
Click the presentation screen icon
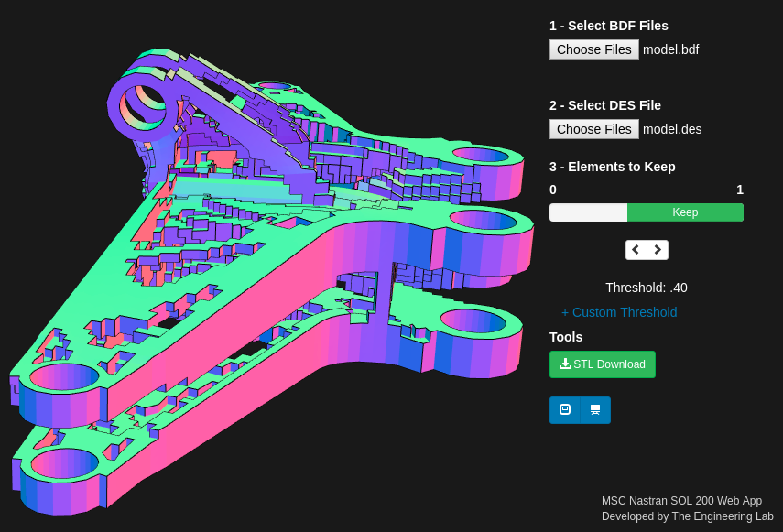tap(595, 409)
